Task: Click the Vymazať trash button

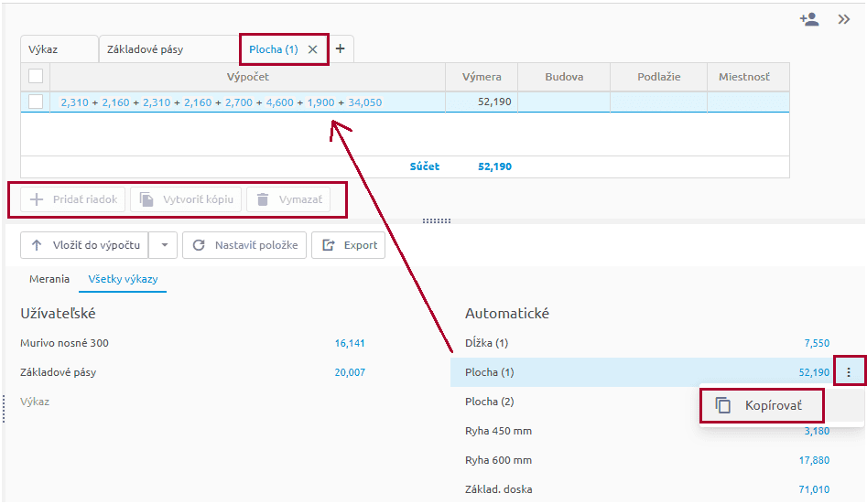Action: [287, 199]
